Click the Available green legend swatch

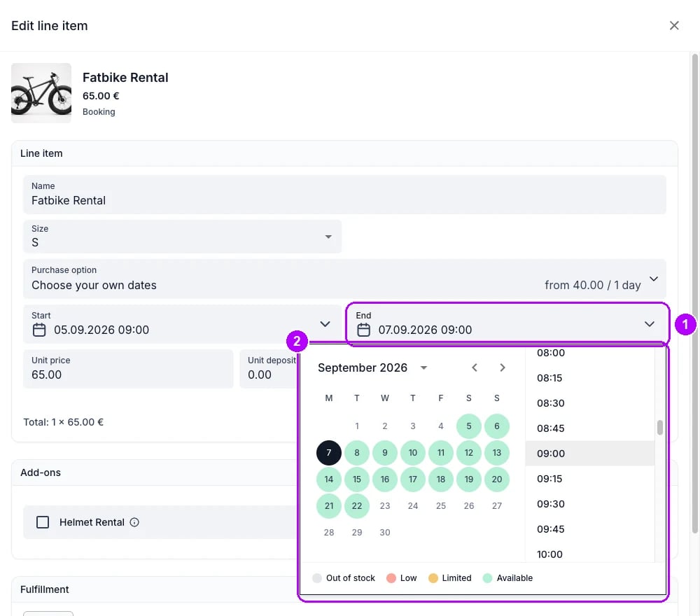487,578
